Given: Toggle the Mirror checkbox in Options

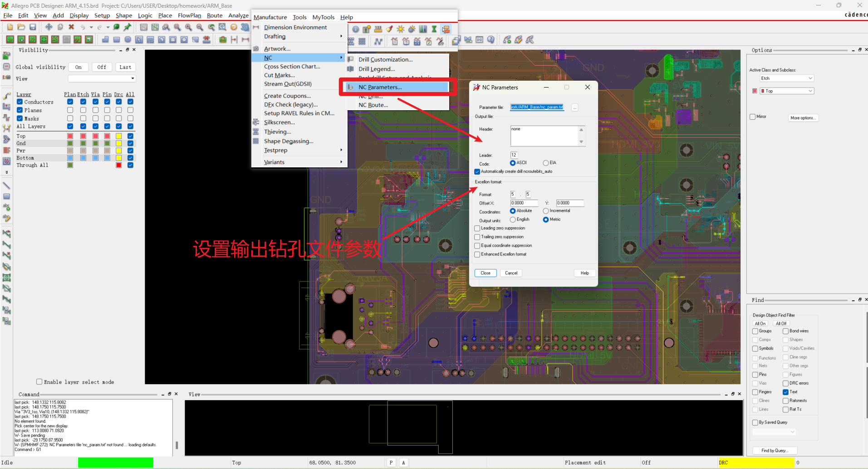Looking at the screenshot, I should pos(753,117).
